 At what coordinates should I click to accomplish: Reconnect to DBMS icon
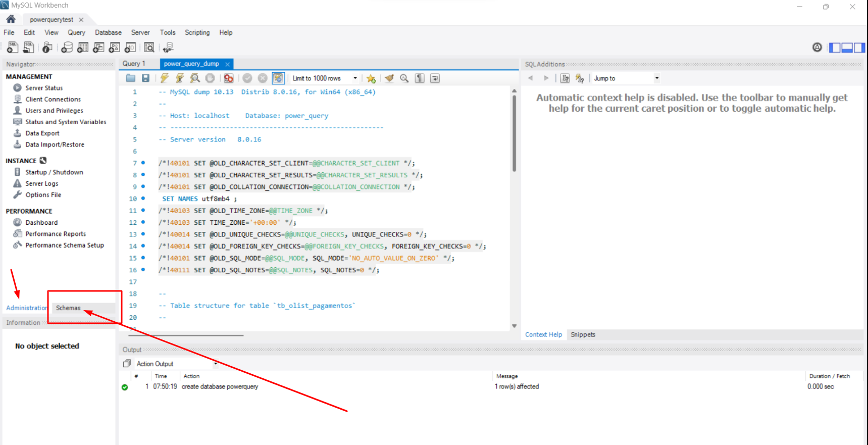click(168, 47)
